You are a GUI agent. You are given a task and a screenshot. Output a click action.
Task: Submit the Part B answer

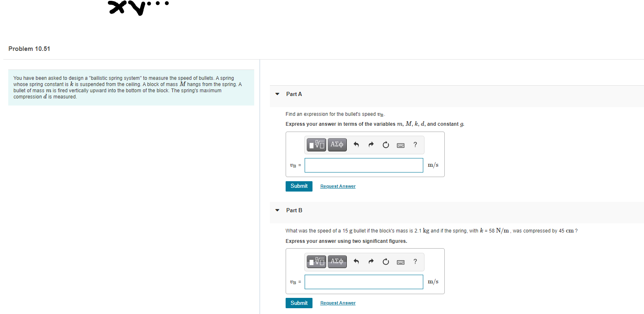299,303
